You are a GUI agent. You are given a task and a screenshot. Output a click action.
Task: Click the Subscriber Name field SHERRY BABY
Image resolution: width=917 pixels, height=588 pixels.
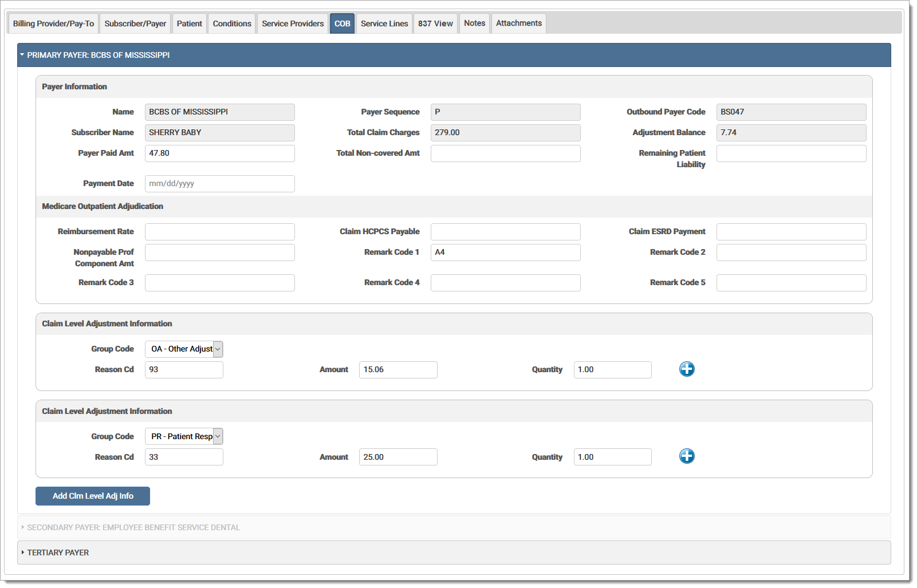pyautogui.click(x=220, y=133)
